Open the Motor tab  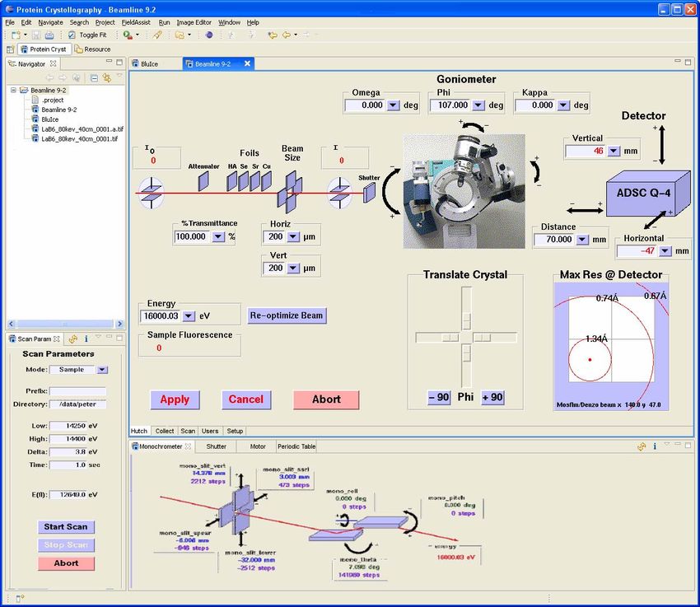258,446
